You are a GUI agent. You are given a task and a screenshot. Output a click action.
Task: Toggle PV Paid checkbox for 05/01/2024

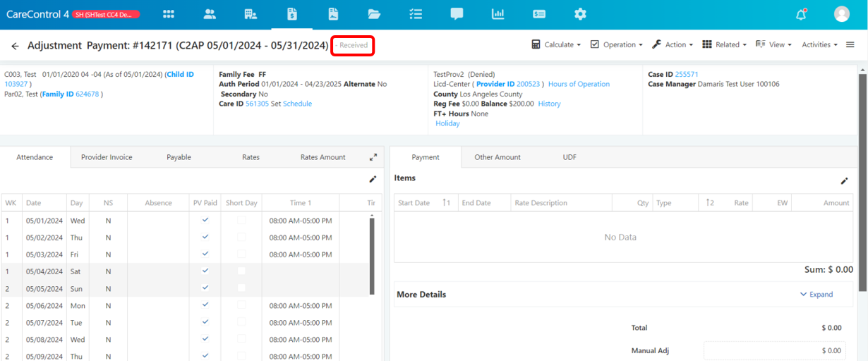[x=205, y=220]
